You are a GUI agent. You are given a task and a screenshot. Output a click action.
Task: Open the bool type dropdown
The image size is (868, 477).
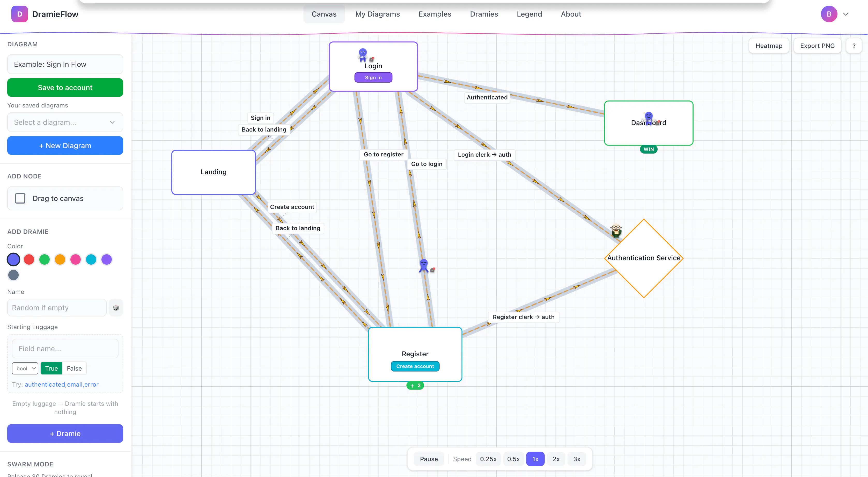click(25, 368)
